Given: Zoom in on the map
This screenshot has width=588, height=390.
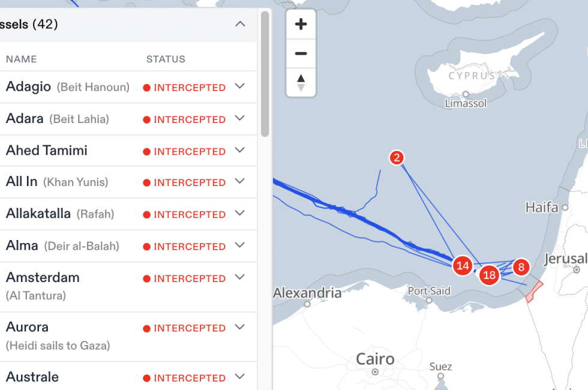Looking at the screenshot, I should tap(301, 25).
